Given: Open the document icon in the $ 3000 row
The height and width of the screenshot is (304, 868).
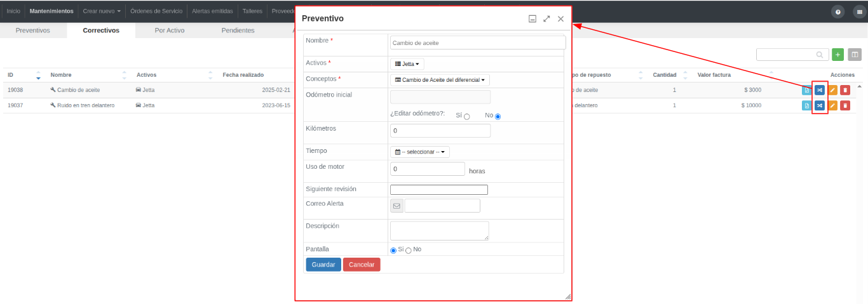Looking at the screenshot, I should coord(807,90).
